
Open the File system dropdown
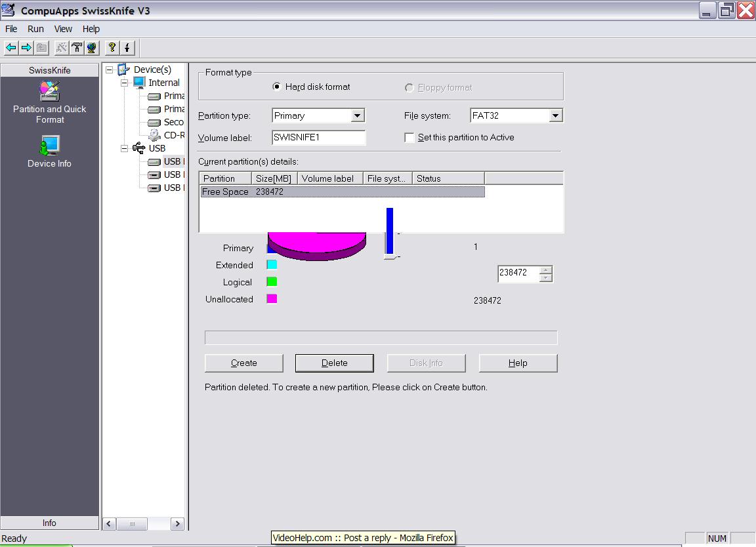point(555,115)
